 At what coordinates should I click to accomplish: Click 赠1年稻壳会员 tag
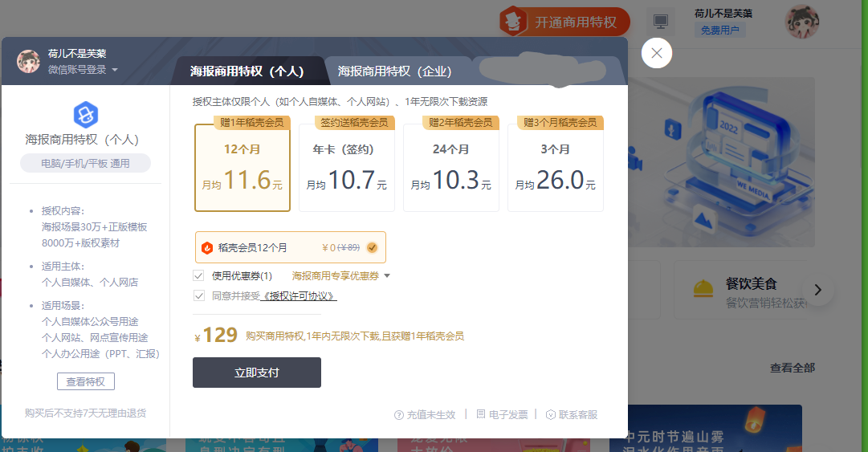(252, 122)
